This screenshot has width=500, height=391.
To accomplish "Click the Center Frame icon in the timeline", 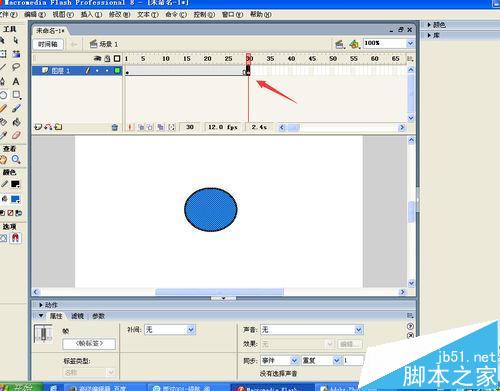I will pos(130,127).
